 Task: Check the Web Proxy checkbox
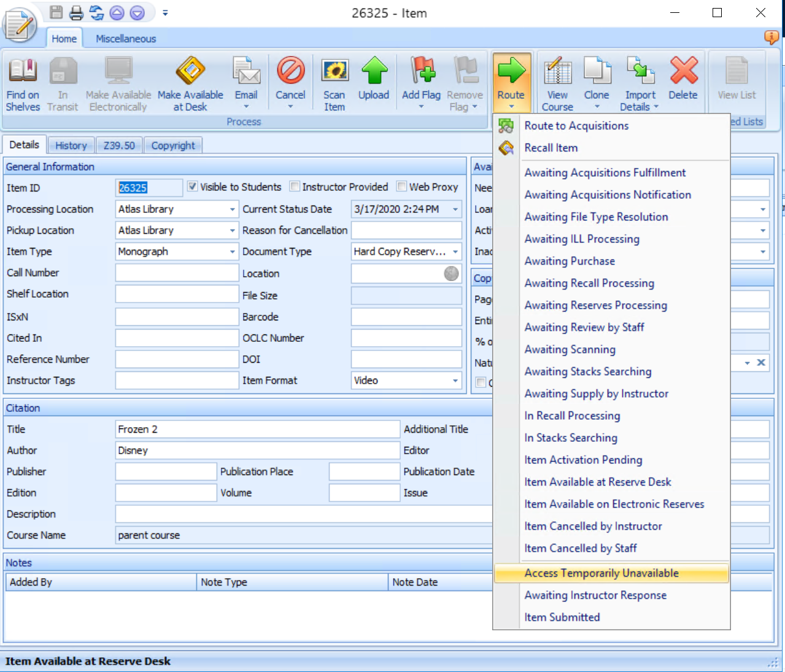coord(401,187)
